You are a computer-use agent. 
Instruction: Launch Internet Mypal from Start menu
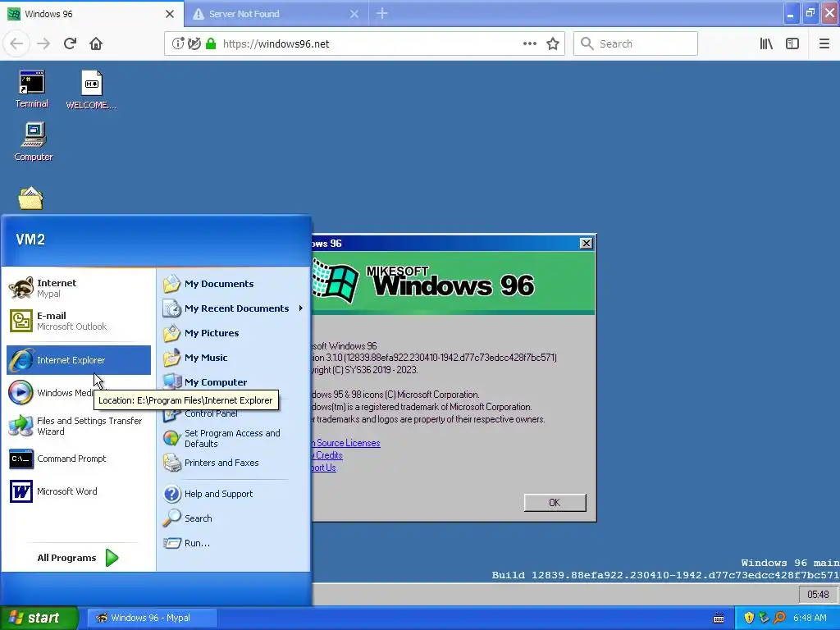(79, 288)
